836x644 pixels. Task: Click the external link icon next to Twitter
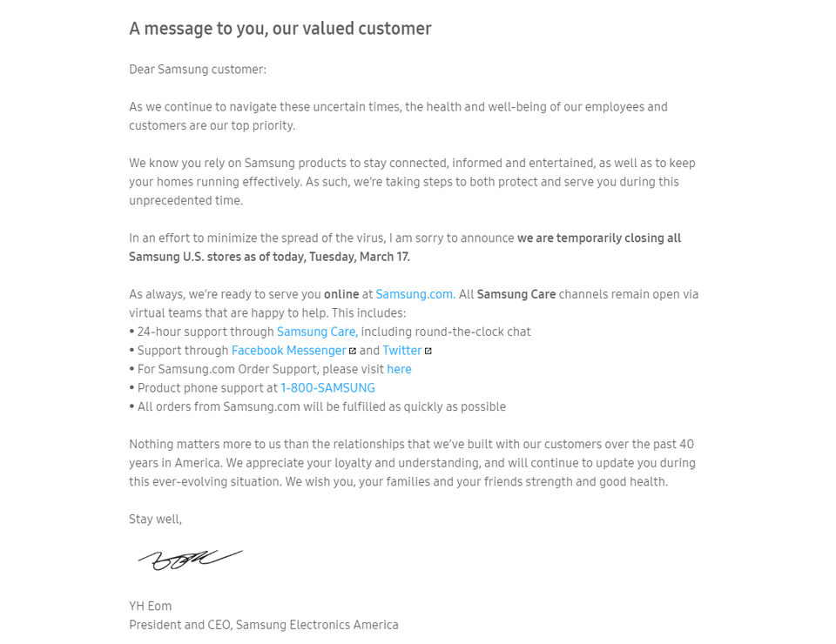(x=428, y=351)
